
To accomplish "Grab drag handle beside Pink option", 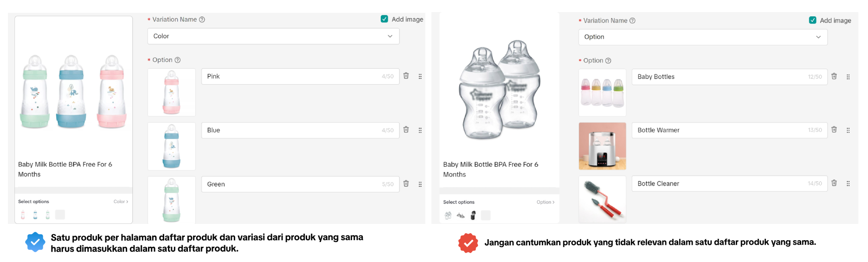I will [420, 76].
